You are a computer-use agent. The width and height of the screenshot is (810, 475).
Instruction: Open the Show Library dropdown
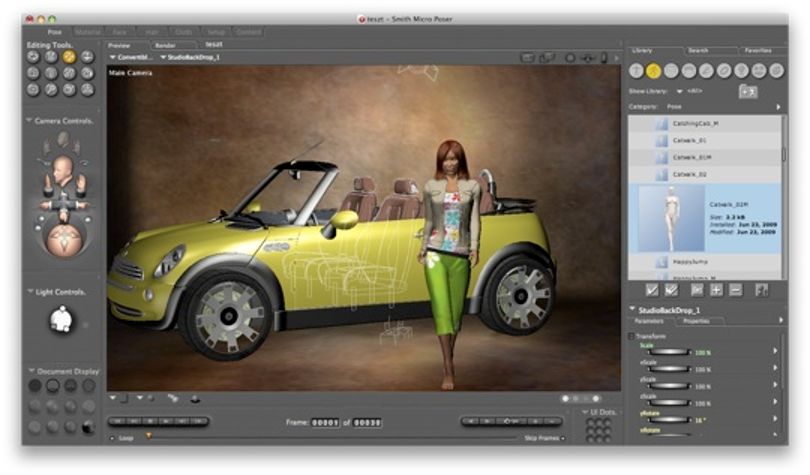tap(679, 91)
